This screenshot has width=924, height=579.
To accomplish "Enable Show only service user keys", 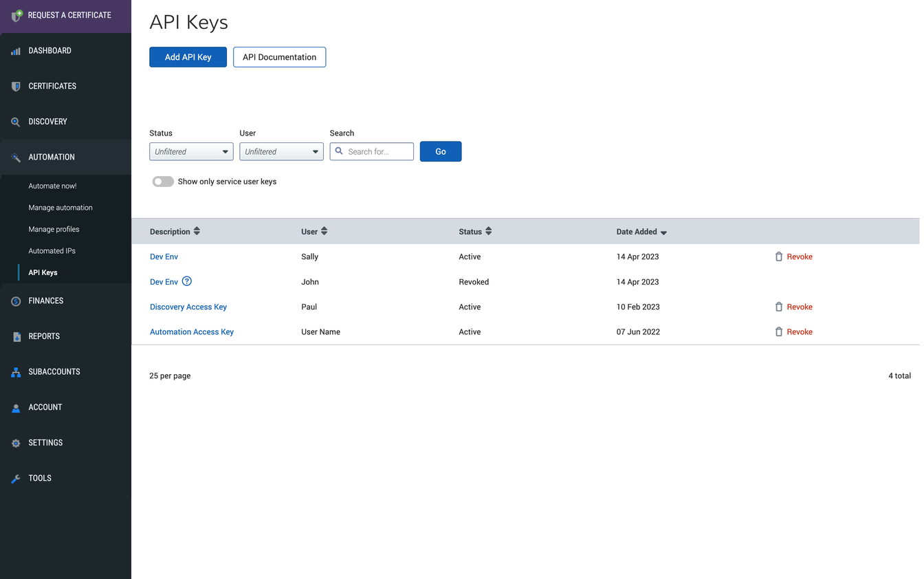I will click(x=163, y=181).
